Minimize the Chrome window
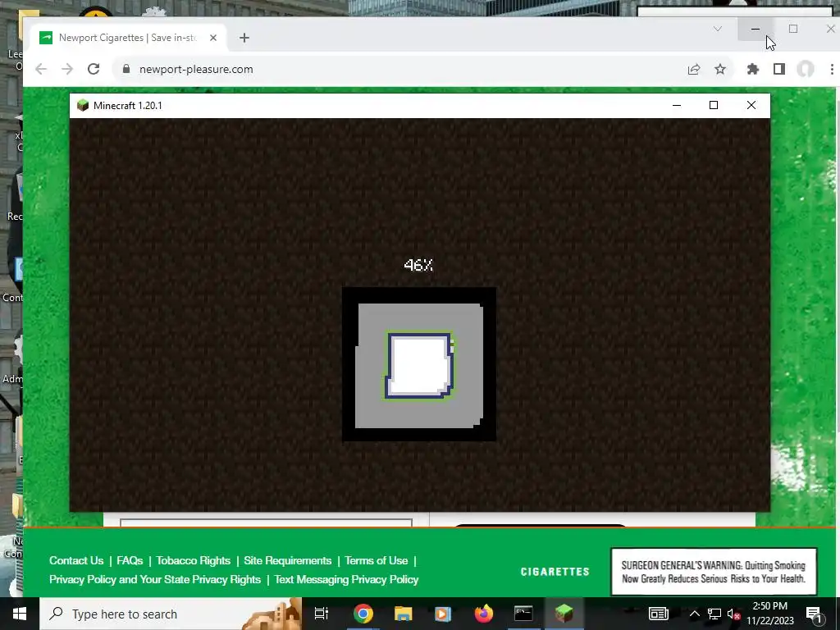The height and width of the screenshot is (630, 840). [x=756, y=29]
